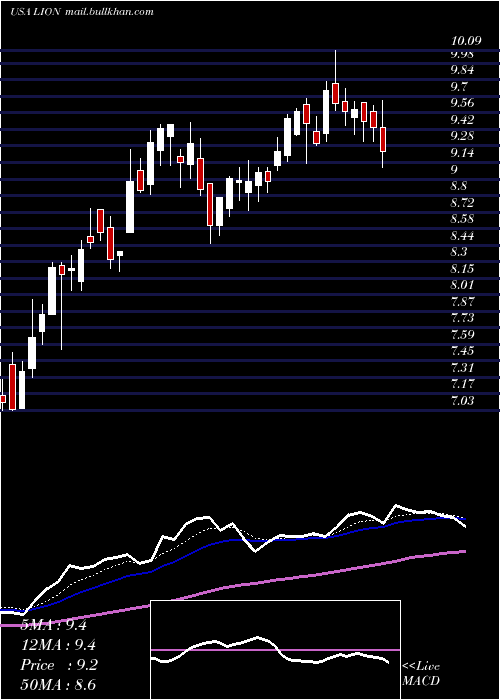Click the 8.01 price axis label
Viewport: 500px width, 700px height.
[x=464, y=285]
